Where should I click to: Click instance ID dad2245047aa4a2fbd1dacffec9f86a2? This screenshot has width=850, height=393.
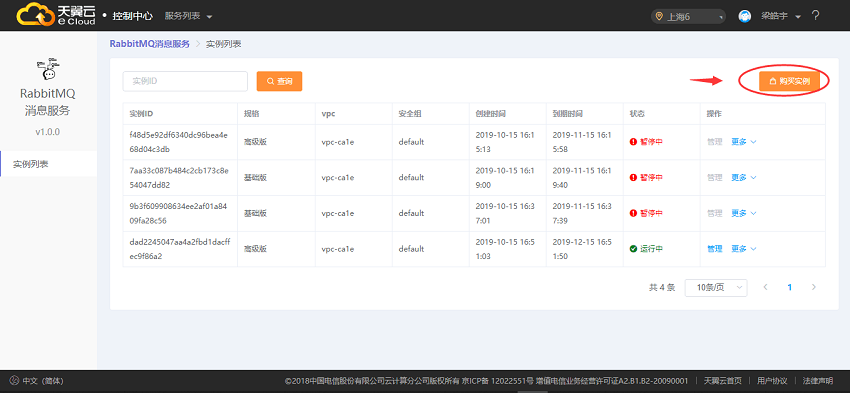[180, 249]
